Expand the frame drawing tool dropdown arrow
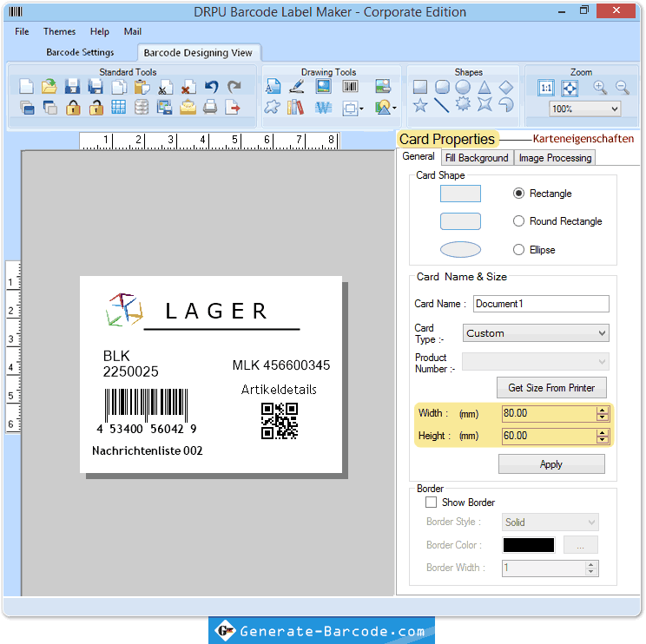646x644 pixels. [x=361, y=108]
